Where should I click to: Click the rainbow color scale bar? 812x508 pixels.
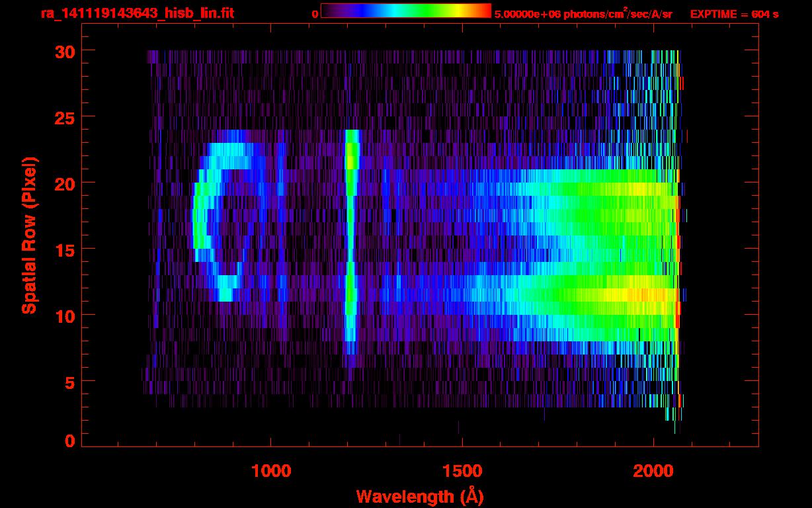pos(406,11)
